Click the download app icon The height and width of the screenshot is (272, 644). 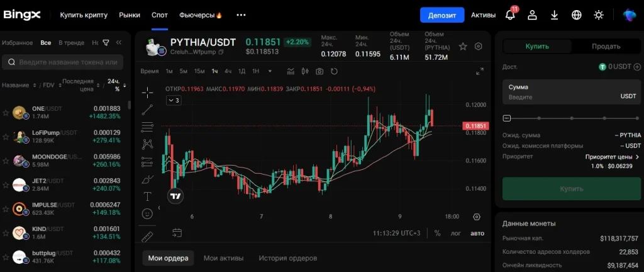point(555,15)
